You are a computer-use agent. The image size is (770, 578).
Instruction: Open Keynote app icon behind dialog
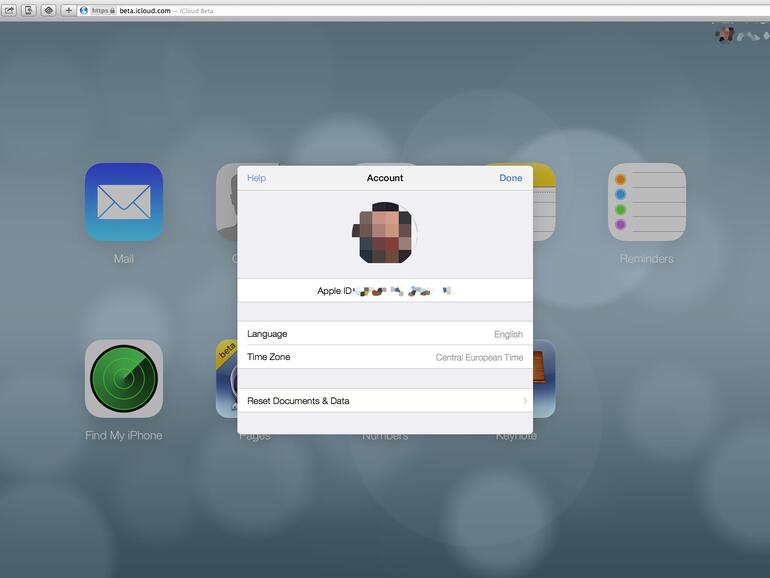544,379
